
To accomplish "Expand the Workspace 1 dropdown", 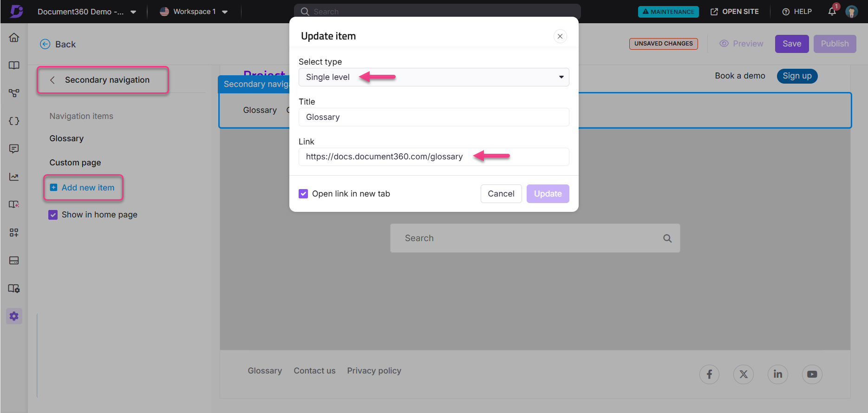I will (225, 12).
